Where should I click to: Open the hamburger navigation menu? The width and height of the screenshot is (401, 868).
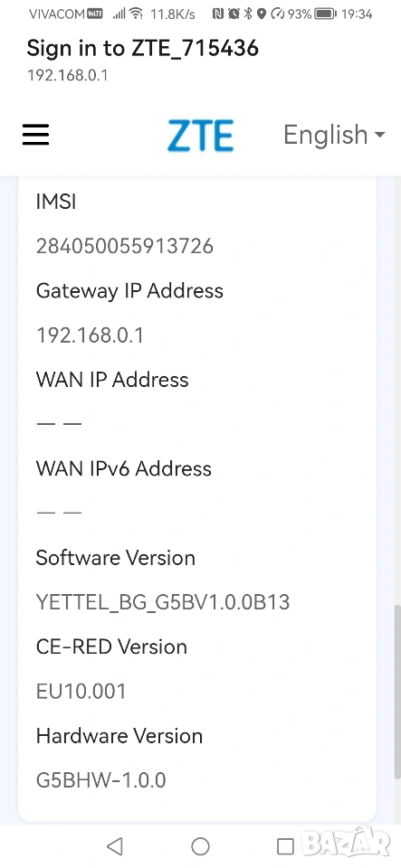pyautogui.click(x=36, y=135)
